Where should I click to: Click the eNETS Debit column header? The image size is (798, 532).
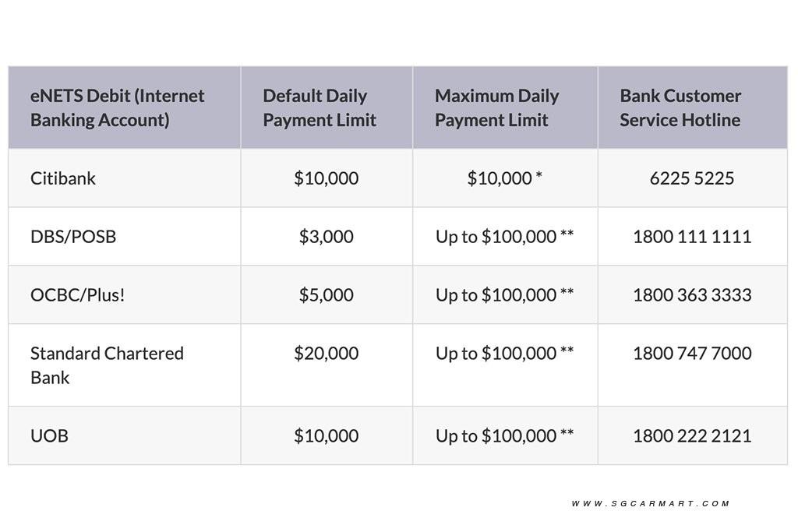click(x=118, y=107)
